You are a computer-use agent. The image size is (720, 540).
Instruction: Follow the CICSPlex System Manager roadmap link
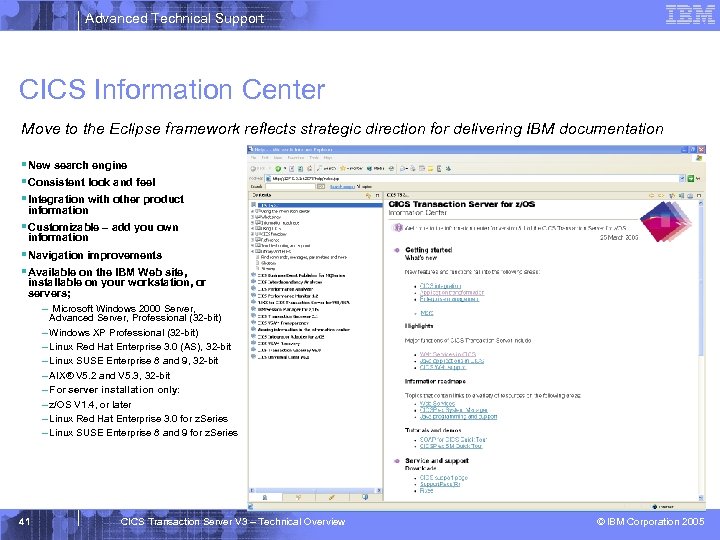click(453, 410)
